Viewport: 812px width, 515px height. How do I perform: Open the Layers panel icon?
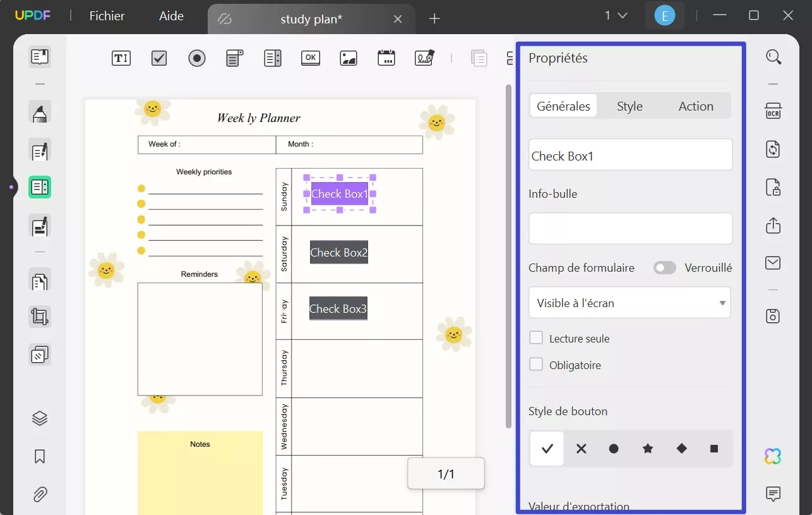(40, 418)
